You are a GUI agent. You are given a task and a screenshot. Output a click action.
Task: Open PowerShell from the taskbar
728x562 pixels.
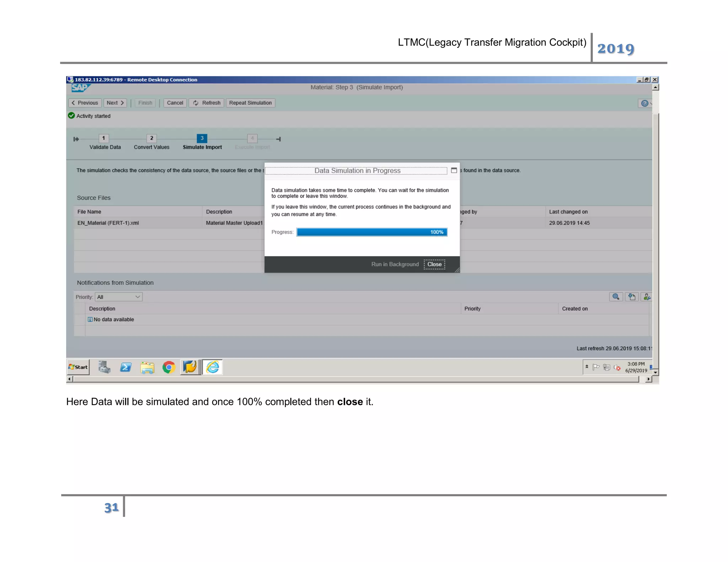tap(125, 367)
